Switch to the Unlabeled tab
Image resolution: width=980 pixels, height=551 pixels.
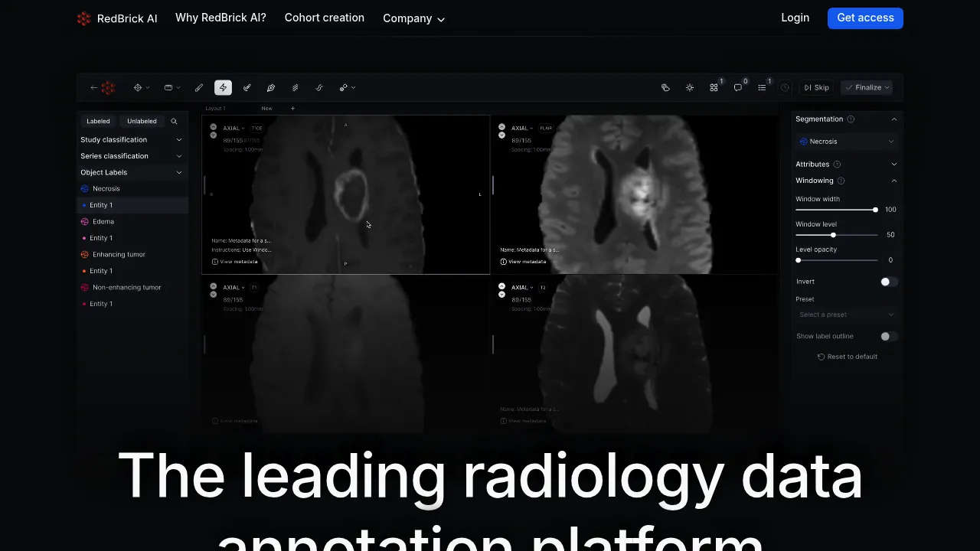tap(142, 122)
